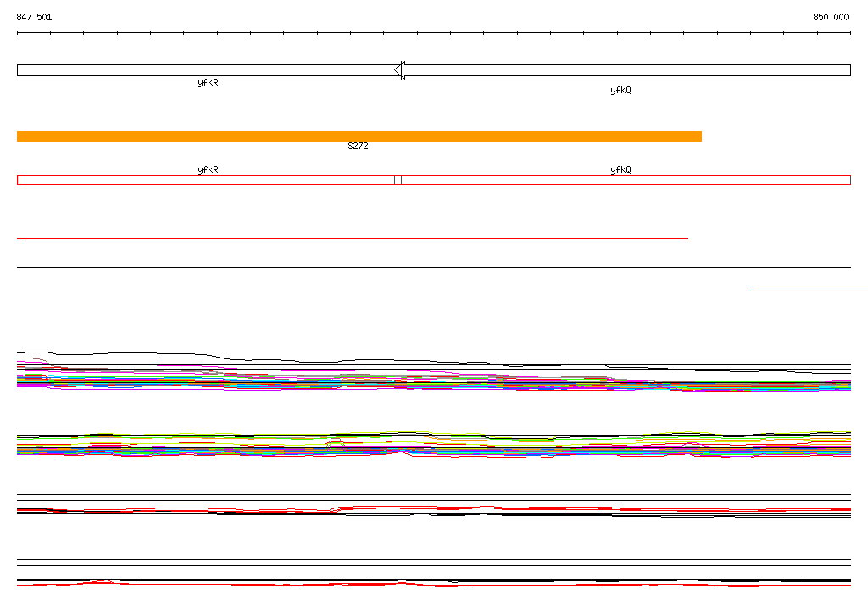The height and width of the screenshot is (605, 868).
Task: Click the arrowhead where yfkR and yfkQ meet
Action: coord(400,70)
